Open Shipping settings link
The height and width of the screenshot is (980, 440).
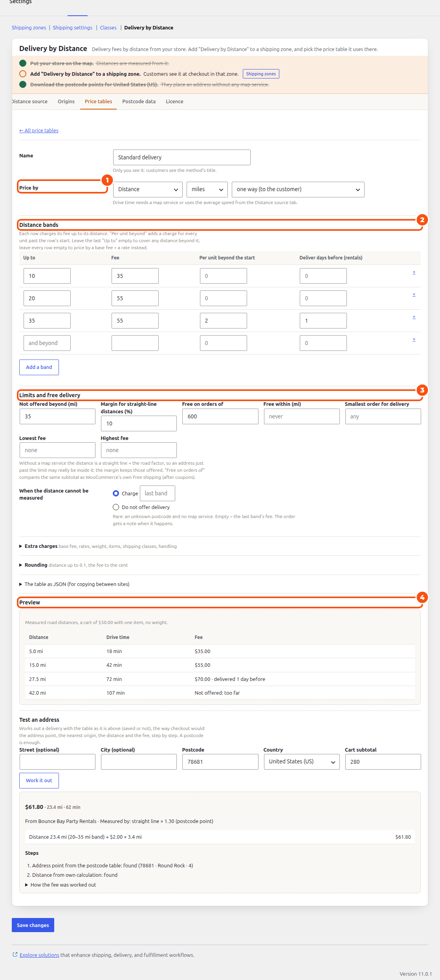72,28
